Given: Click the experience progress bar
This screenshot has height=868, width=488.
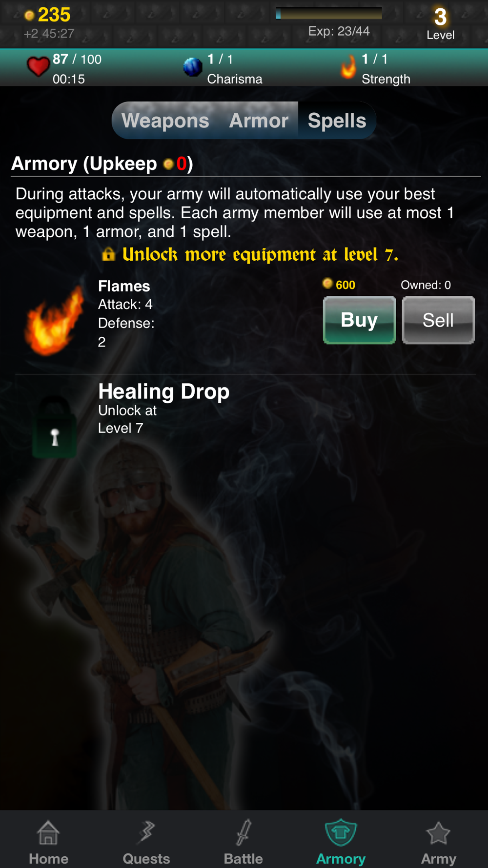Looking at the screenshot, I should coord(329,14).
